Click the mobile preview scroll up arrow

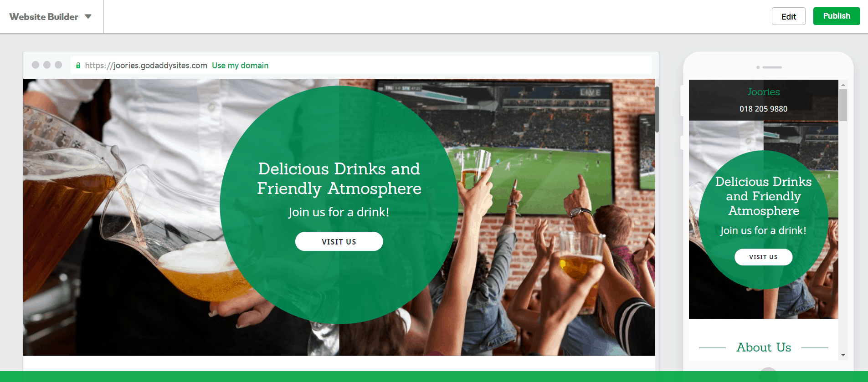click(x=843, y=85)
